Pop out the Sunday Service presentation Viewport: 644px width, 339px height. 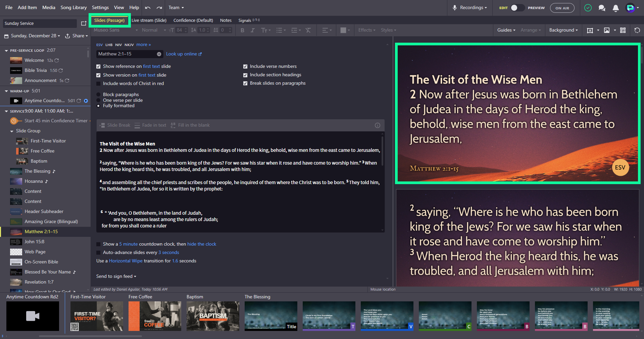pyautogui.click(x=84, y=23)
